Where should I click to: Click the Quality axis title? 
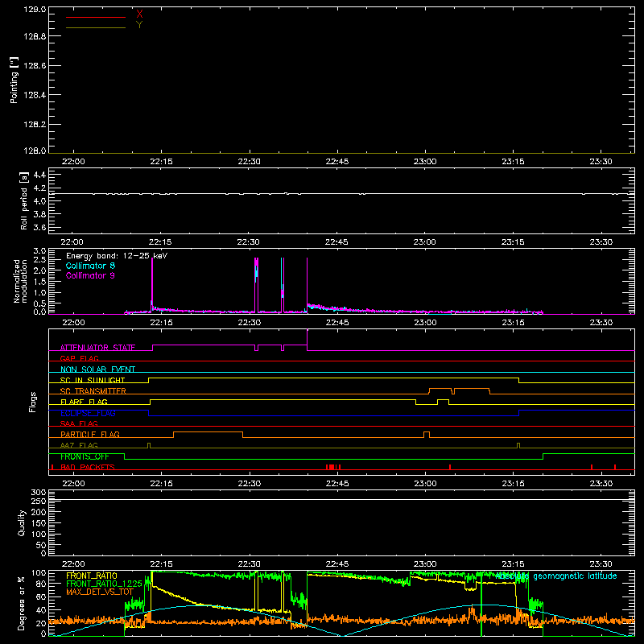tap(22, 522)
